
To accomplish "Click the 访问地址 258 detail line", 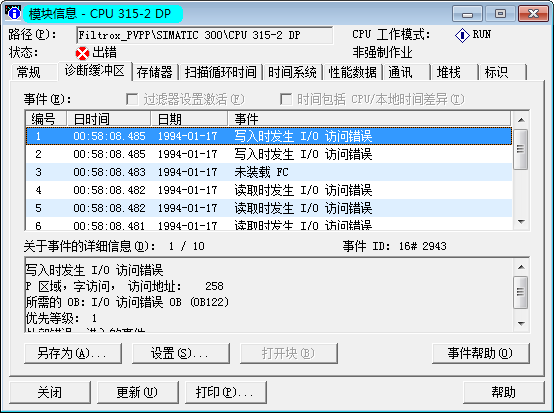I will 125,286.
